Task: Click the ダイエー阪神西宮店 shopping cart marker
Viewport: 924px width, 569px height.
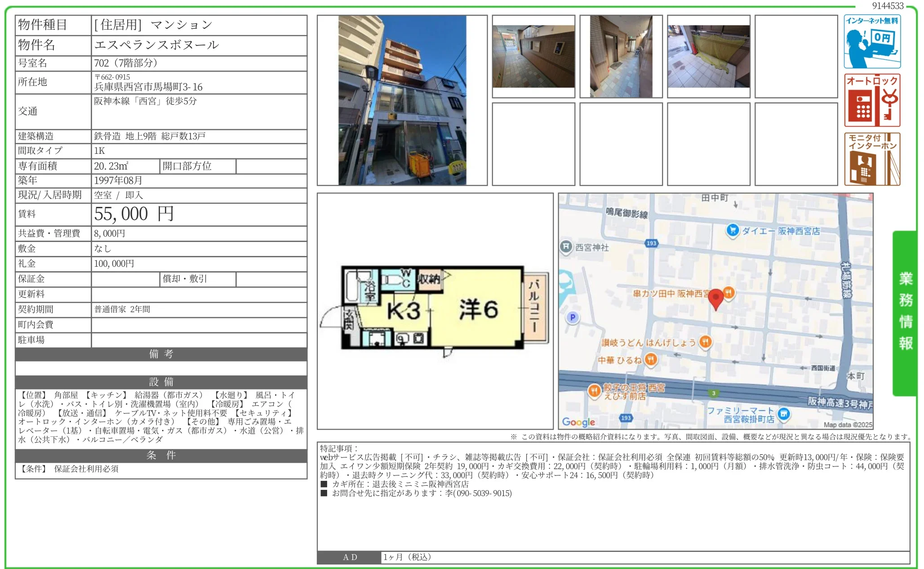Action: 733,230
